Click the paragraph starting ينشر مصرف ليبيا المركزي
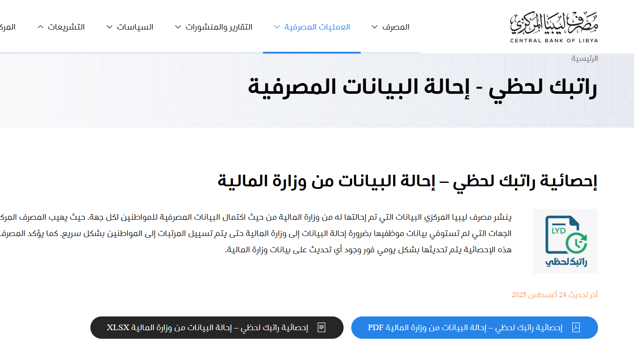The width and height of the screenshot is (634, 364). (x=256, y=233)
